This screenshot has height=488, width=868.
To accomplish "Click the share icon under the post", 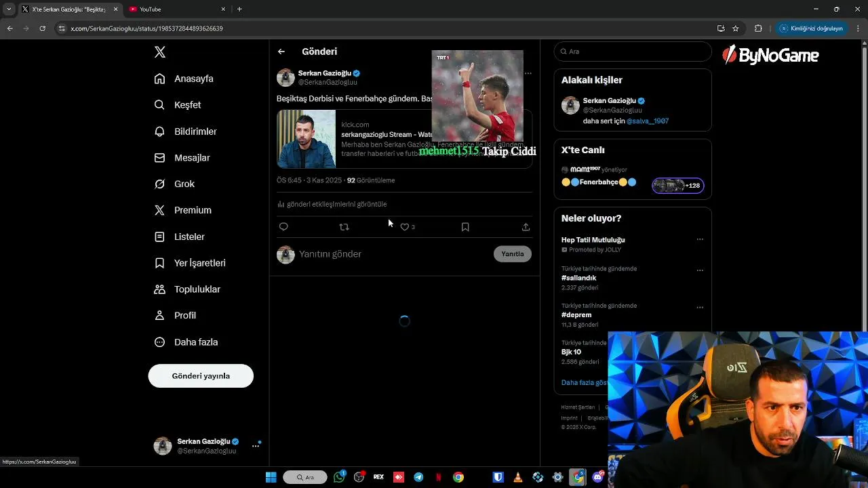I will tap(526, 227).
